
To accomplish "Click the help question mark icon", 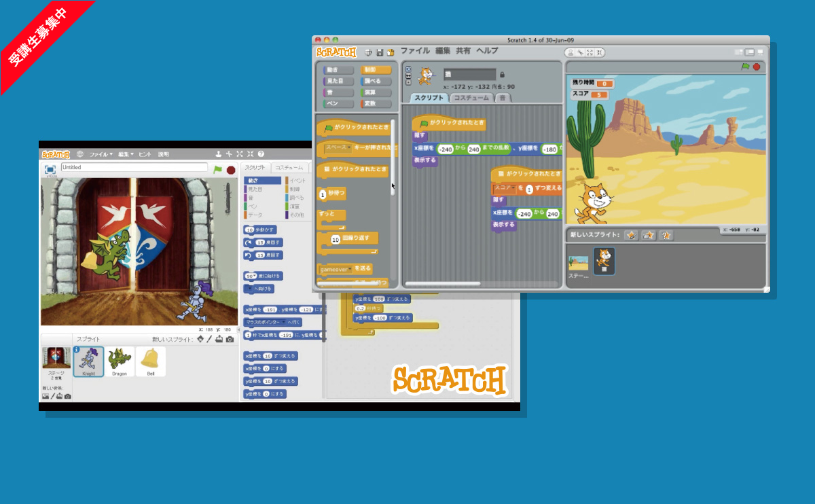I will pyautogui.click(x=261, y=154).
